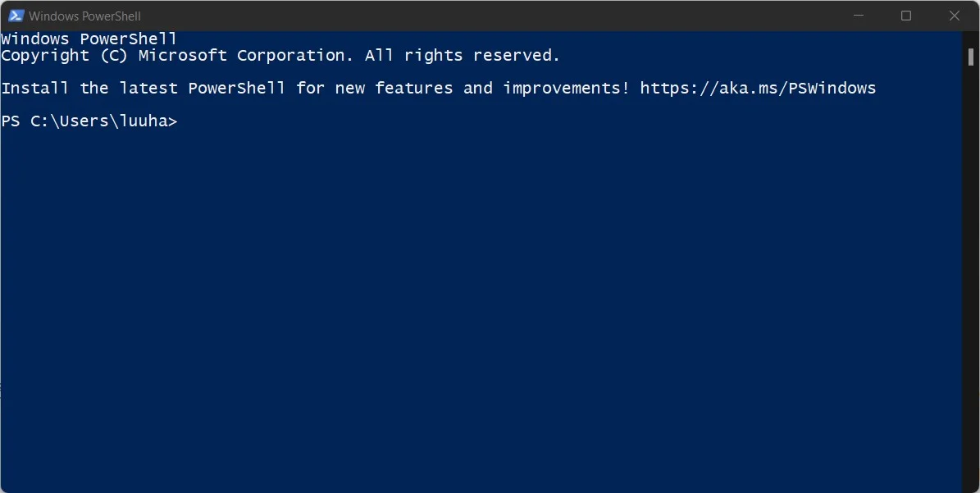The height and width of the screenshot is (493, 980).
Task: Click the empty title bar area
Action: (x=487, y=16)
